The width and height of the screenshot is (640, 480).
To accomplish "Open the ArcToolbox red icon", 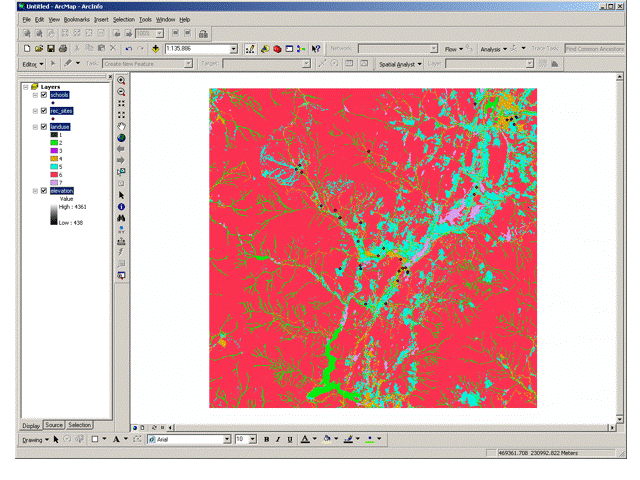I will click(x=277, y=49).
